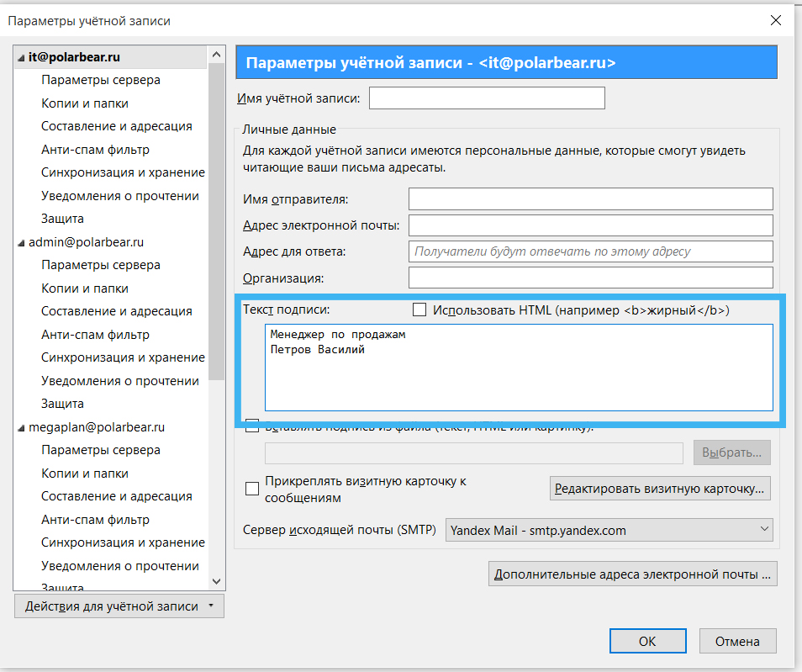This screenshot has height=672, width=802.
Task: Click Редактировать визитную карточку button
Action: pos(660,489)
